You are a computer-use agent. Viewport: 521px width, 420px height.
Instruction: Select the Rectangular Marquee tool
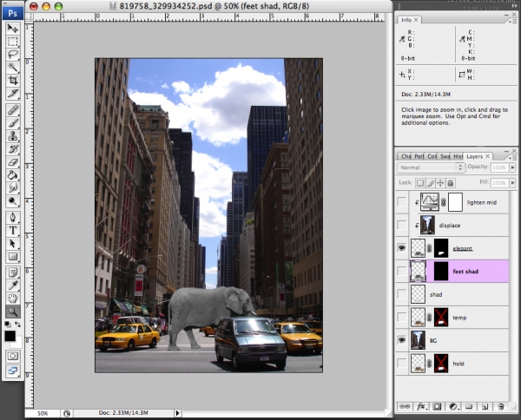point(13,42)
